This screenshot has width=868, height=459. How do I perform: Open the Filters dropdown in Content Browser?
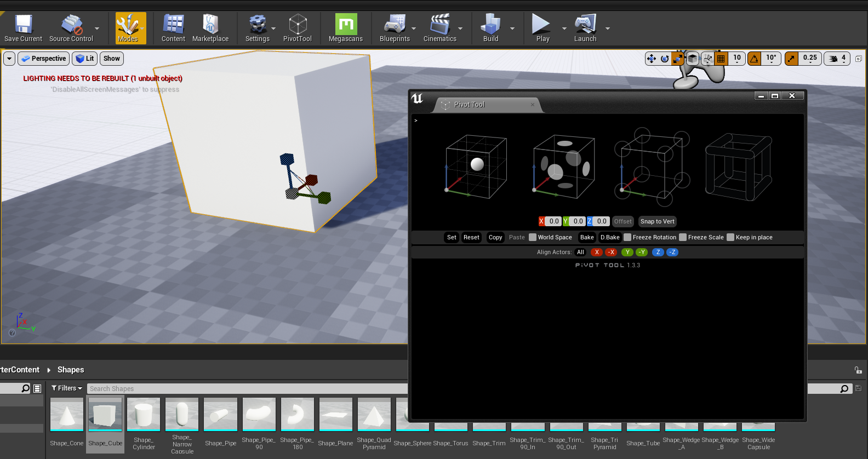point(67,388)
